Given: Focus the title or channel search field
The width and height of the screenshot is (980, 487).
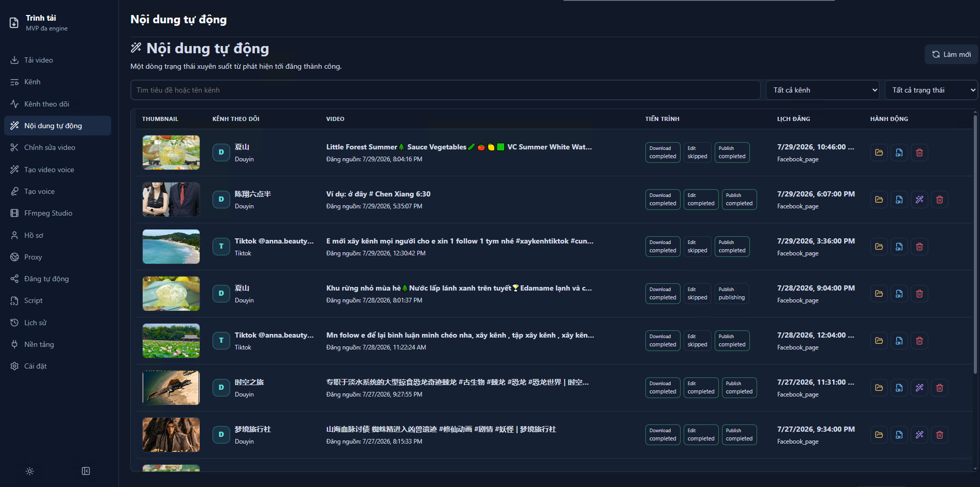Looking at the screenshot, I should (445, 90).
